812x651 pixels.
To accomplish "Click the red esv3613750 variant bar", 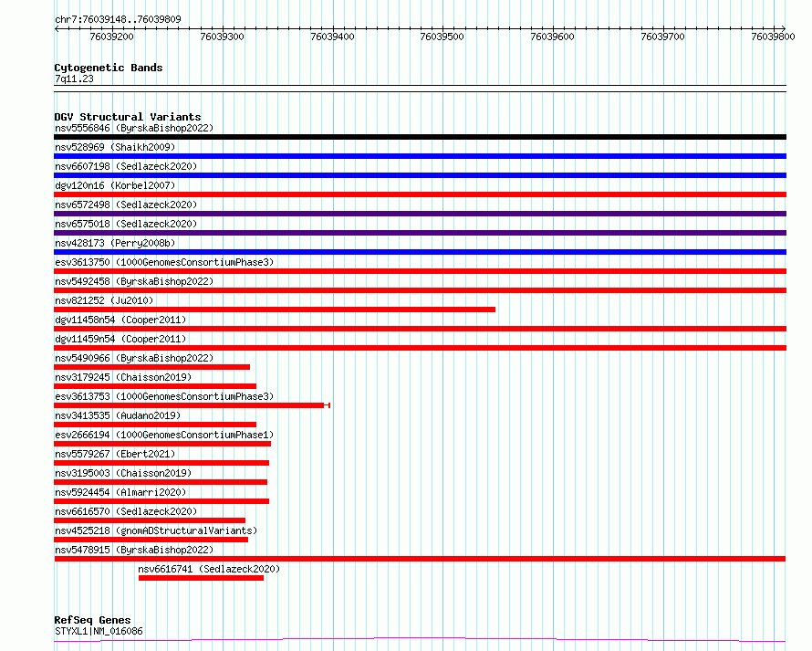I will tap(420, 271).
